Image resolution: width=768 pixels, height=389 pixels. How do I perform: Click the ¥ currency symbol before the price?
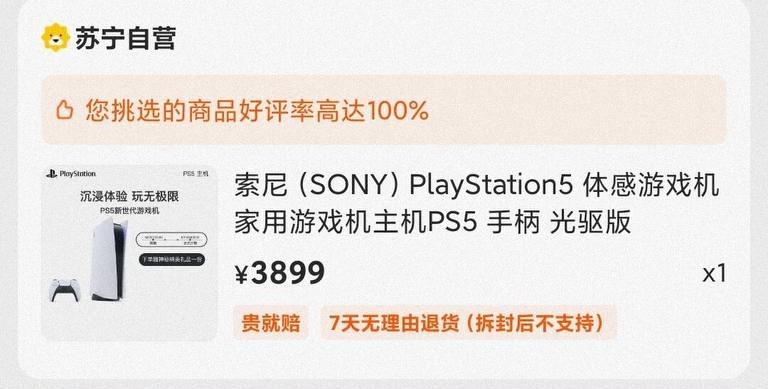[241, 275]
